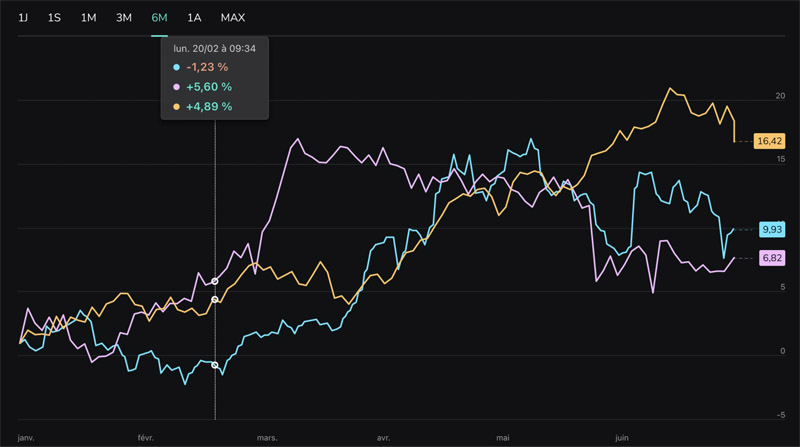Click the yellow line hover marker

tap(215, 299)
